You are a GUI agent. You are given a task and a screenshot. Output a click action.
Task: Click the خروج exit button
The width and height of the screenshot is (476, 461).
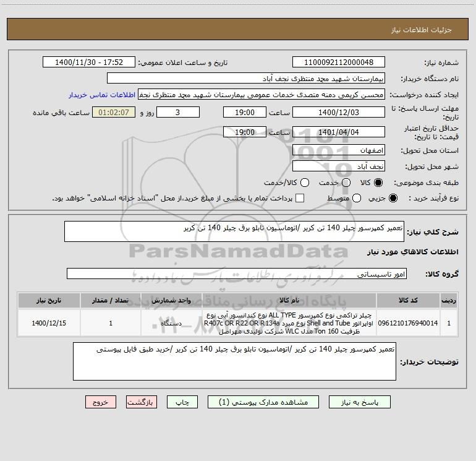(101, 402)
